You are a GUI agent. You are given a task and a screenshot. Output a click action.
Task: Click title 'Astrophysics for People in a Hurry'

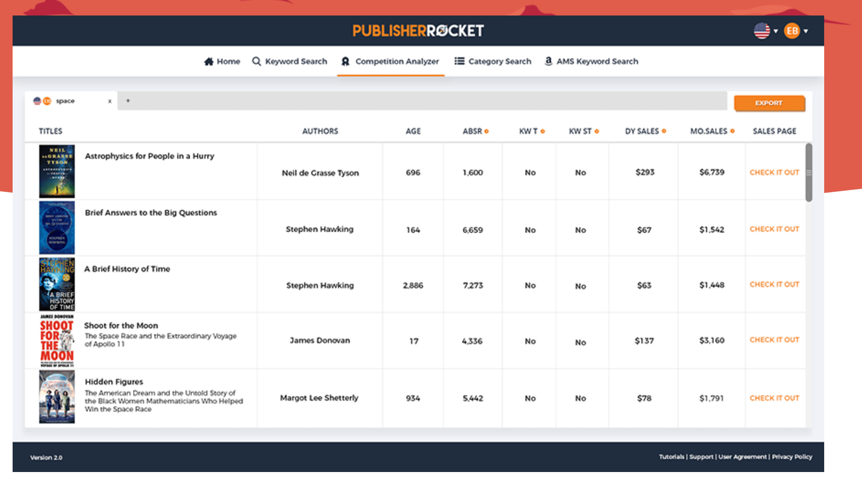[x=149, y=156]
